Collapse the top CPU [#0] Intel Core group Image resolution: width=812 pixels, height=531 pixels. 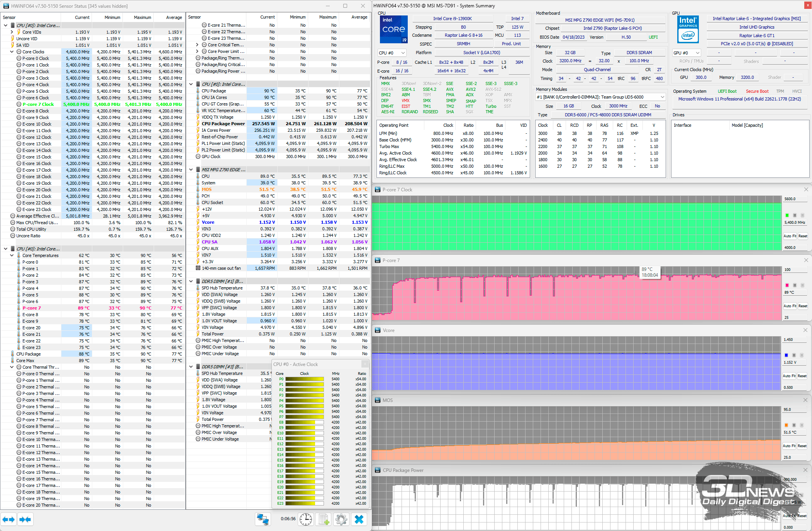5,26
